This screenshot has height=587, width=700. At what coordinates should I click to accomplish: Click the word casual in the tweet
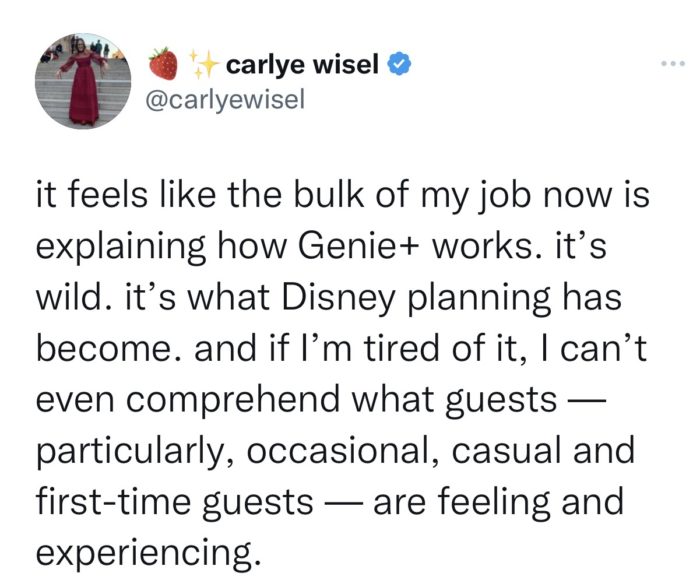pos(507,451)
